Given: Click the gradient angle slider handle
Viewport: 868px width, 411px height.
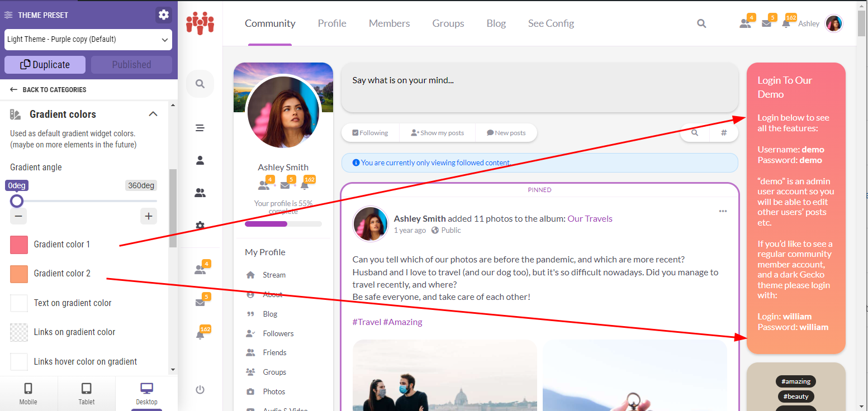Looking at the screenshot, I should tap(17, 200).
